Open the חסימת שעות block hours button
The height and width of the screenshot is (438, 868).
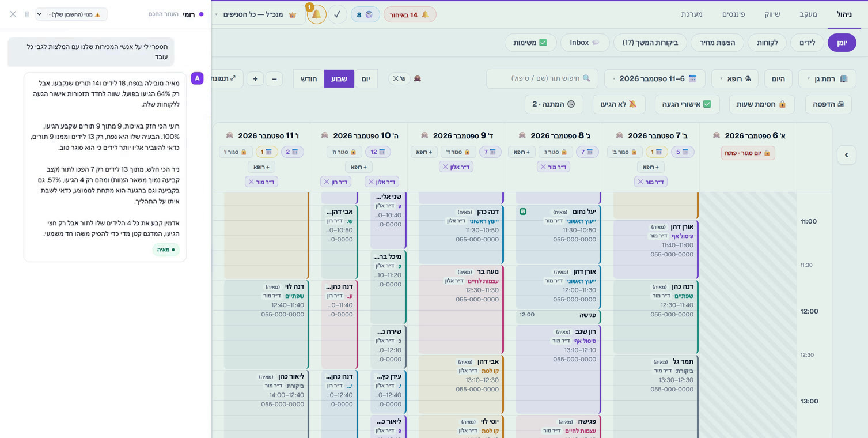coord(761,104)
